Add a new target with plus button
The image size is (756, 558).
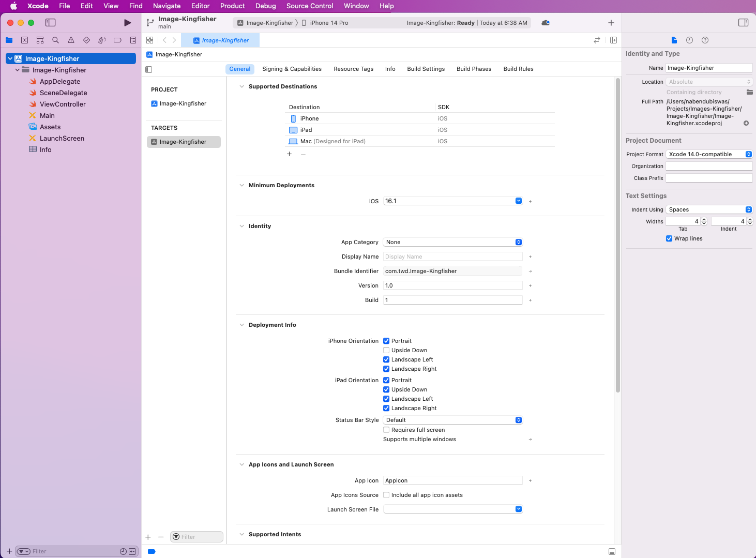(148, 537)
